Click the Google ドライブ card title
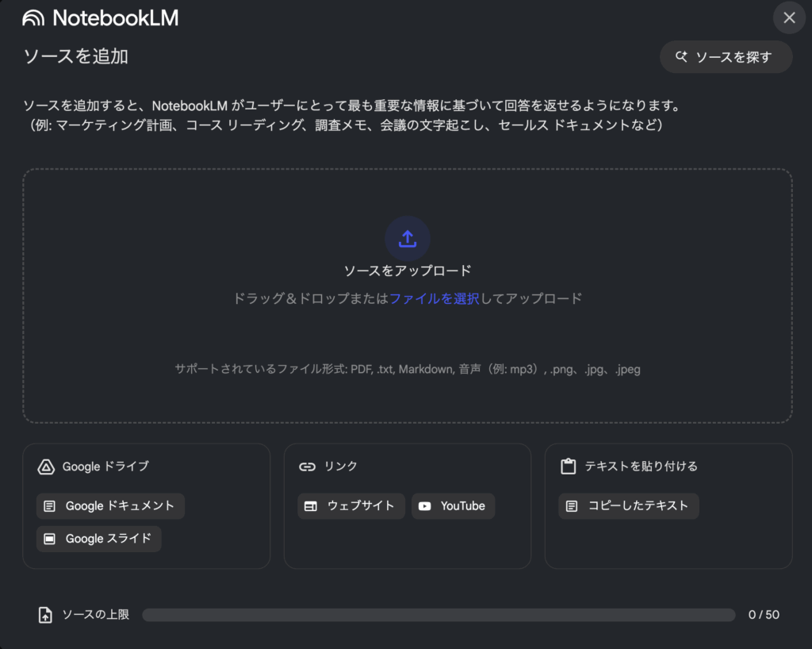Image resolution: width=812 pixels, height=649 pixels. [105, 467]
